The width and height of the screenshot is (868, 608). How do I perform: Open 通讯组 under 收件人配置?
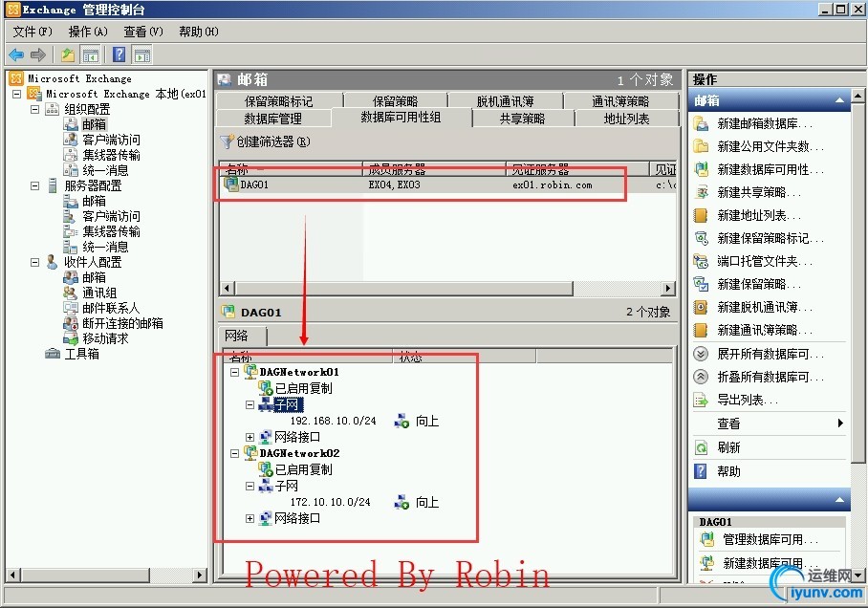[99, 293]
